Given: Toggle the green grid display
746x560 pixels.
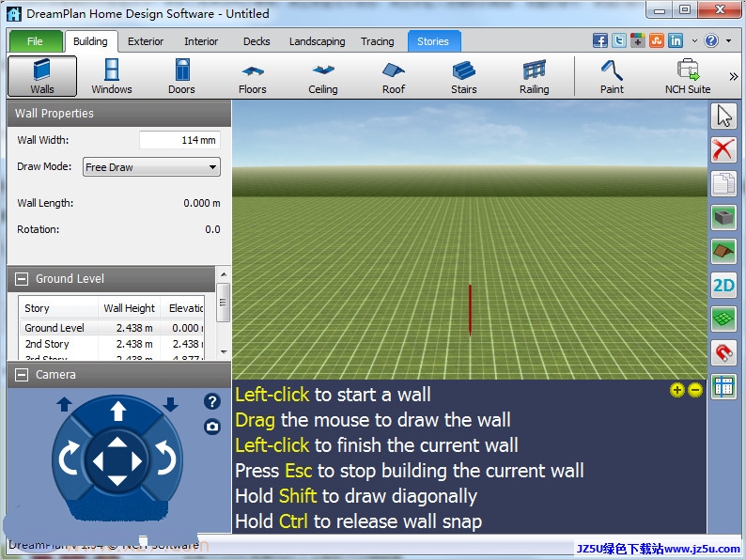Looking at the screenshot, I should [723, 319].
